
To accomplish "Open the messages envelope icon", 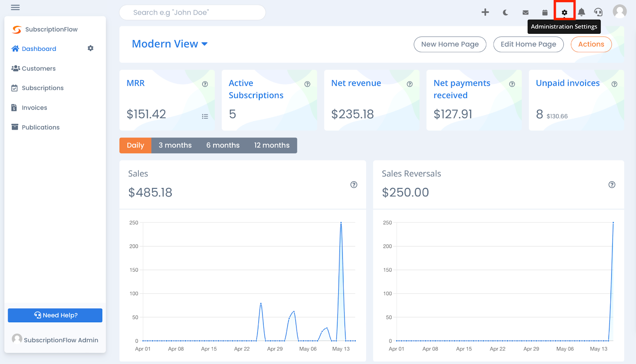I will coord(525,12).
